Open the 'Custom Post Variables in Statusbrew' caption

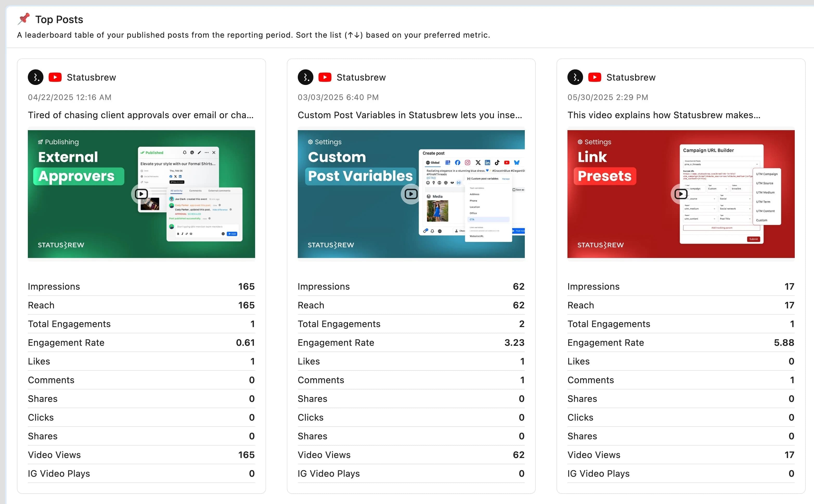pyautogui.click(x=410, y=115)
